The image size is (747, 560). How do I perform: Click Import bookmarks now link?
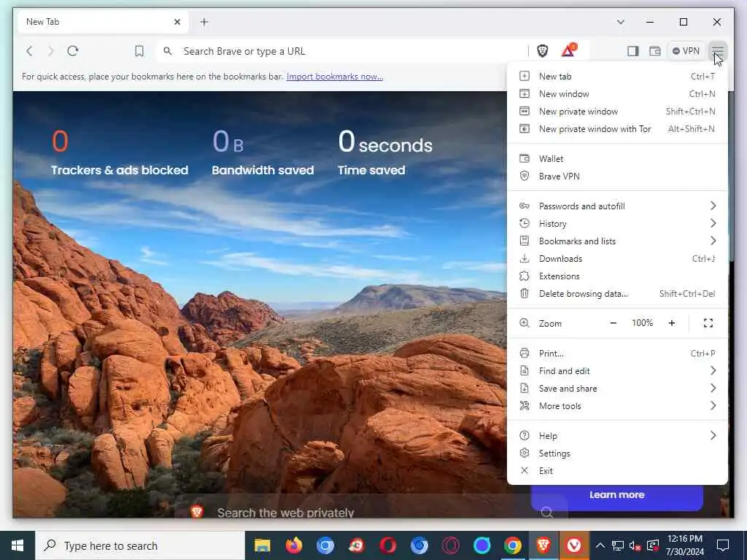[x=335, y=77]
